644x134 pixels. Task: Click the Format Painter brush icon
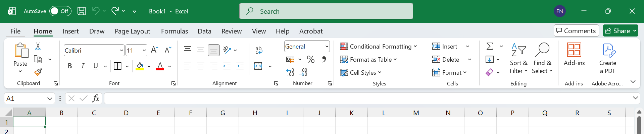click(x=38, y=72)
